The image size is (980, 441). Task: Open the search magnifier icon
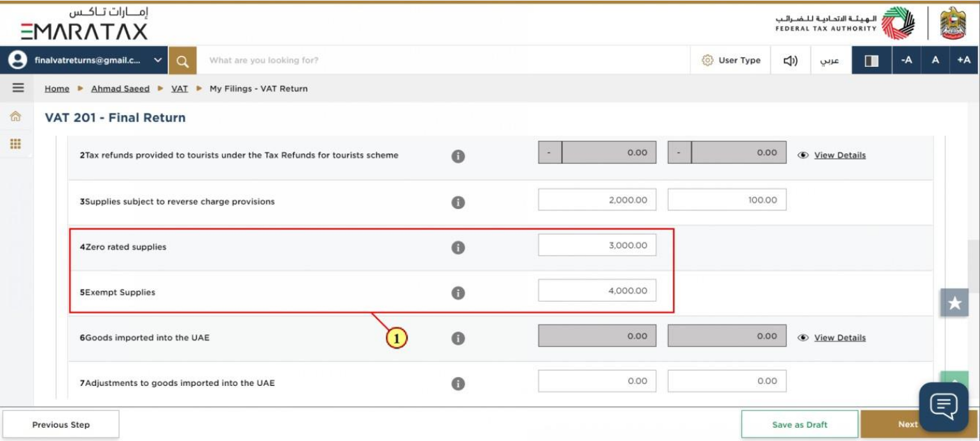(182, 61)
